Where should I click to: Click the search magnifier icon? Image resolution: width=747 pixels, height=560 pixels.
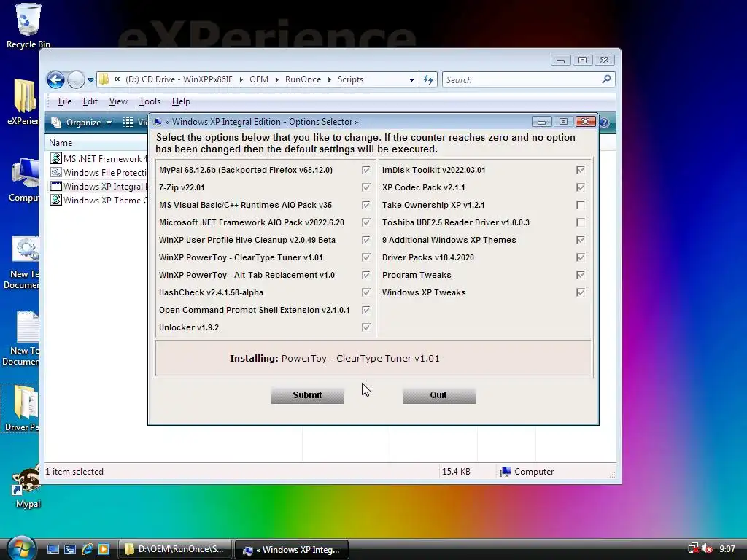(606, 79)
